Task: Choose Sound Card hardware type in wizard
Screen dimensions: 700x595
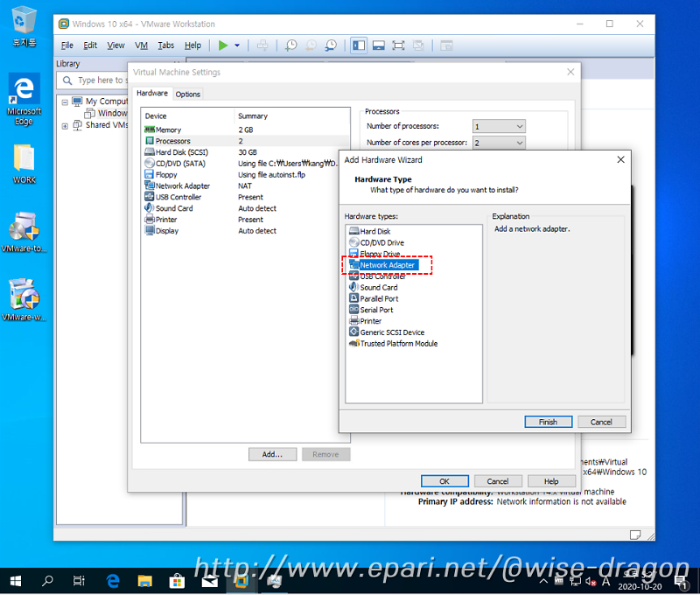Action: pos(374,288)
